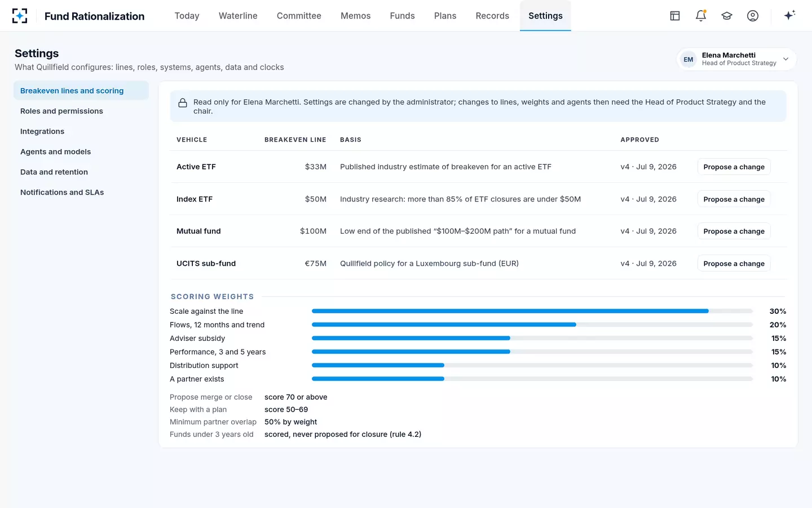Click the EM avatar badge
The width and height of the screenshot is (812, 508).
pyautogui.click(x=689, y=59)
